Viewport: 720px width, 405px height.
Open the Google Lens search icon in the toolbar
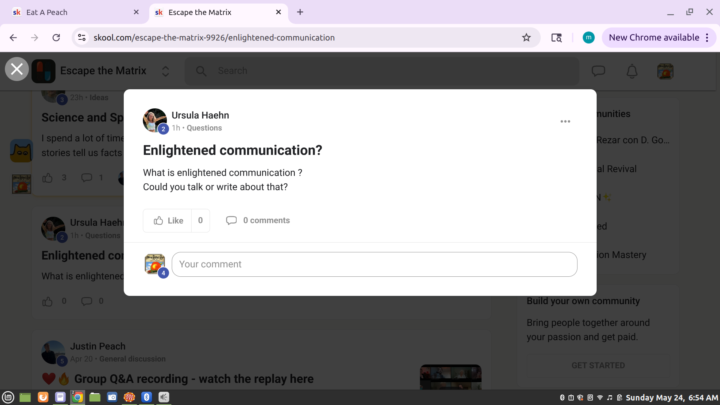[x=557, y=38]
